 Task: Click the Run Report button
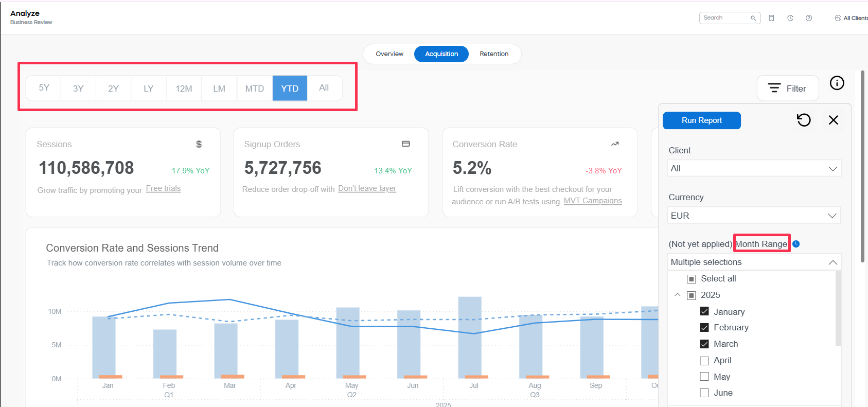pos(702,120)
